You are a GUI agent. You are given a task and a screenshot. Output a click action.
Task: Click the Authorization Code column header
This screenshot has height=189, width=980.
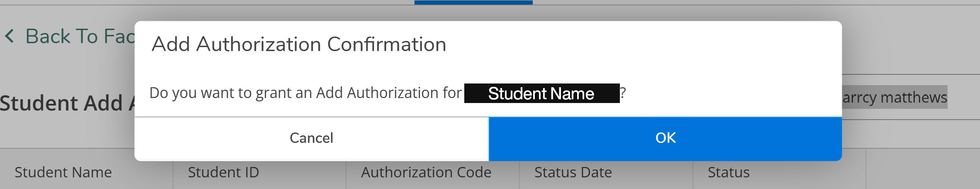coord(426,172)
